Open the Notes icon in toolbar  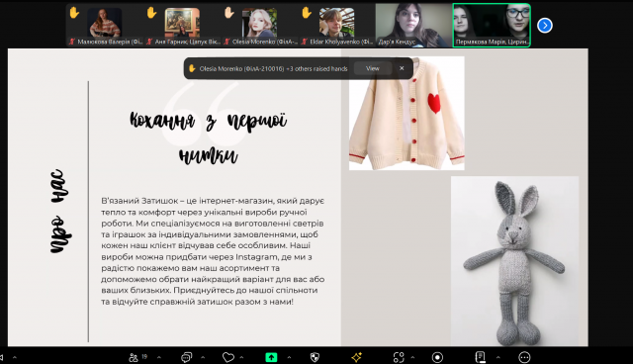coord(480,357)
